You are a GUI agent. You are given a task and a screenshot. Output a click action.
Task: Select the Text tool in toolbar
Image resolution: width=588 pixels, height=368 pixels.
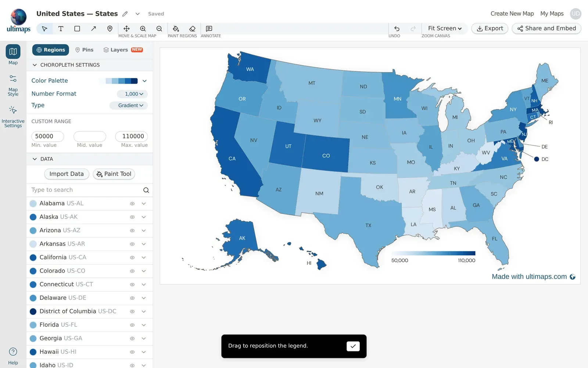61,29
